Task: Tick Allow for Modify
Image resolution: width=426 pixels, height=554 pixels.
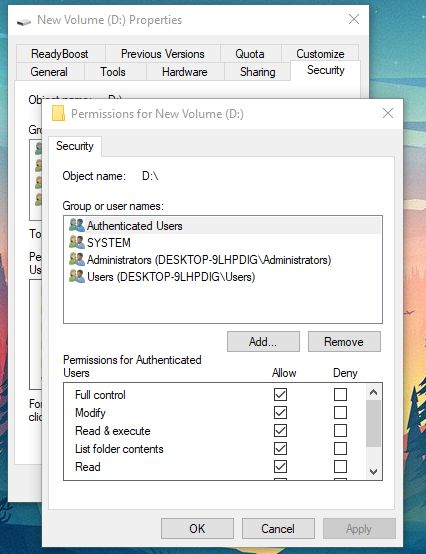Action: [280, 412]
